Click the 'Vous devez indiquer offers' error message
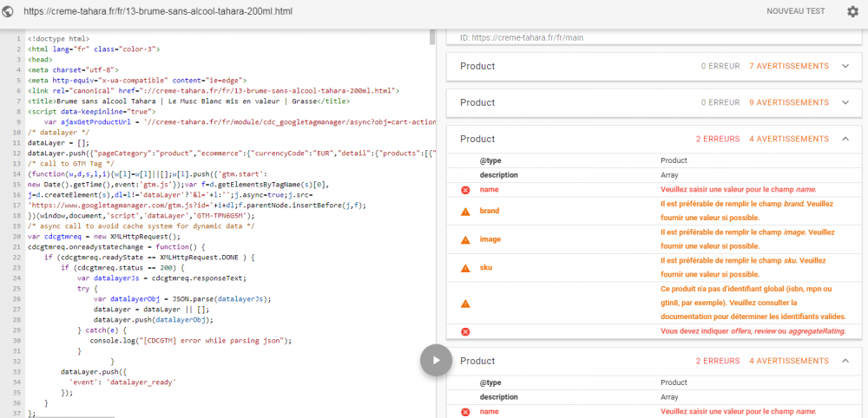868x418 pixels. click(753, 331)
